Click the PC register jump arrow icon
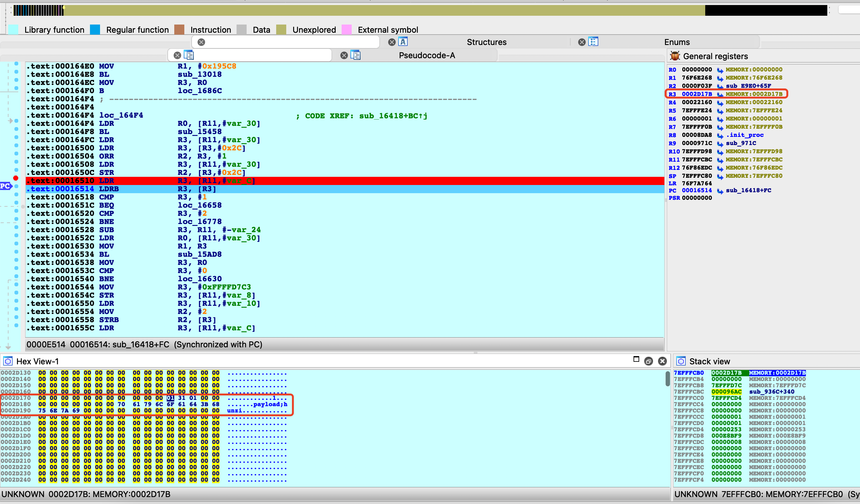Viewport: 860px width, 504px height. [720, 191]
